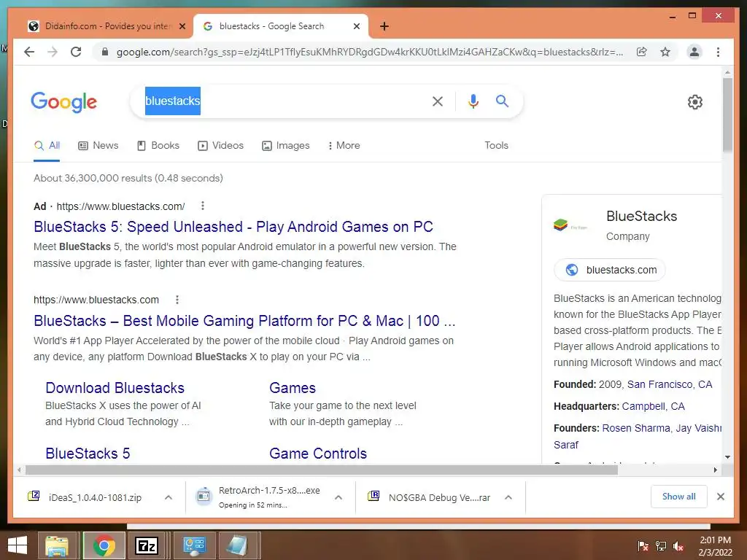Open Saraf founder link
This screenshot has width=747, height=560.
pyautogui.click(x=566, y=445)
